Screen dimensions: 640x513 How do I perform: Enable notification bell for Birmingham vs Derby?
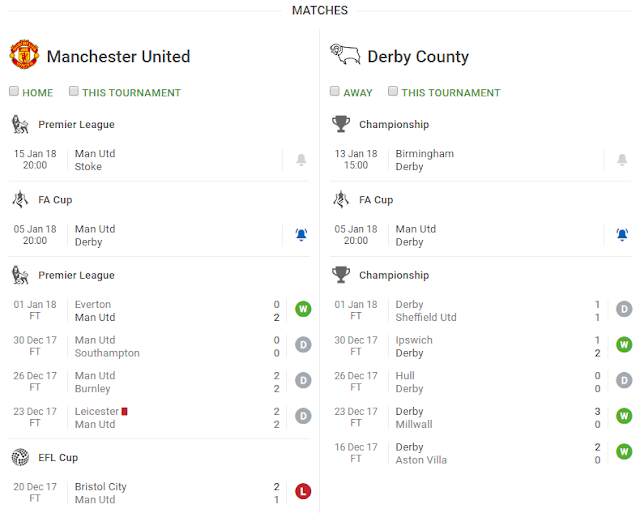[x=622, y=160]
